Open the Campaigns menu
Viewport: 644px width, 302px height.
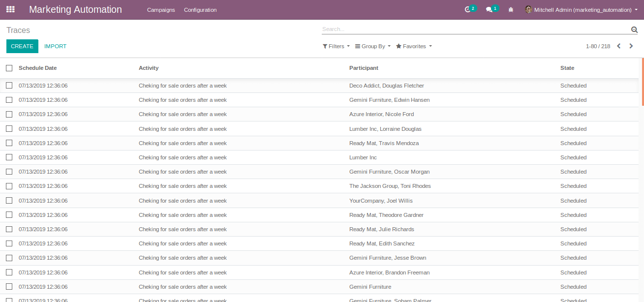161,10
